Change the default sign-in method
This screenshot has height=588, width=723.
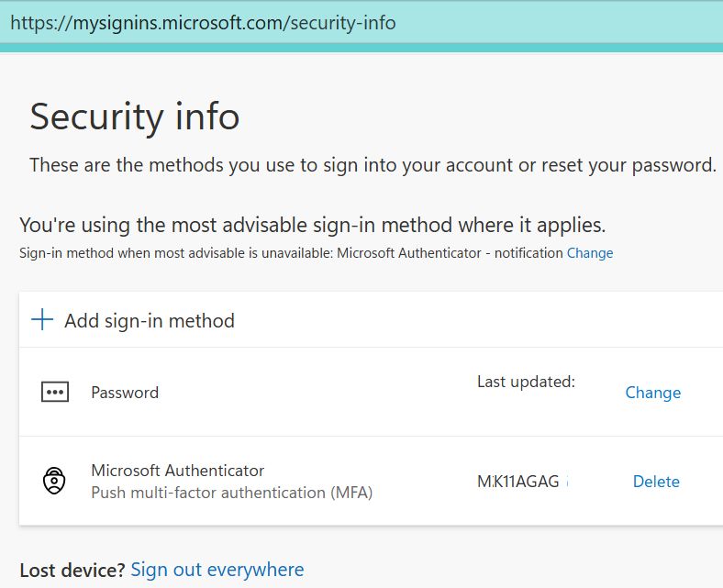tap(590, 253)
